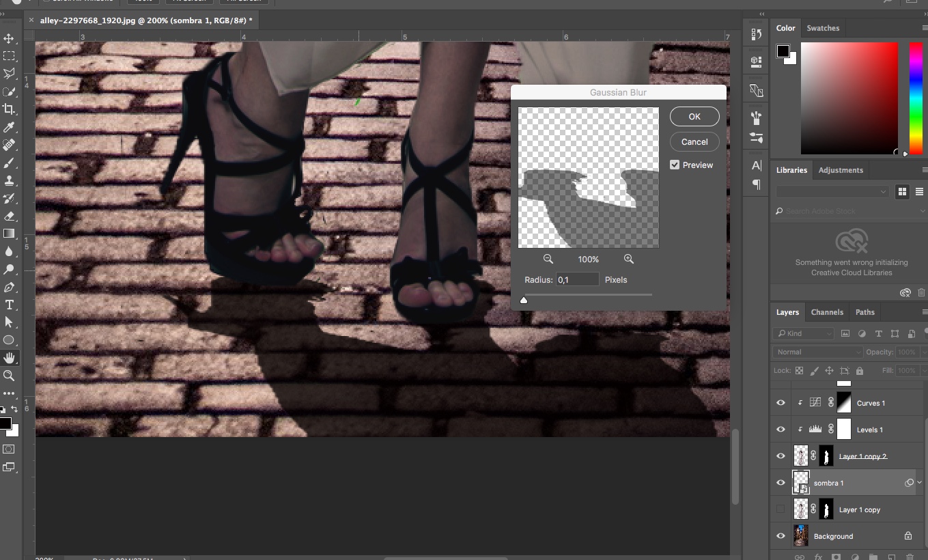Select the Curves 1 layer mask thumbnail

coord(845,403)
